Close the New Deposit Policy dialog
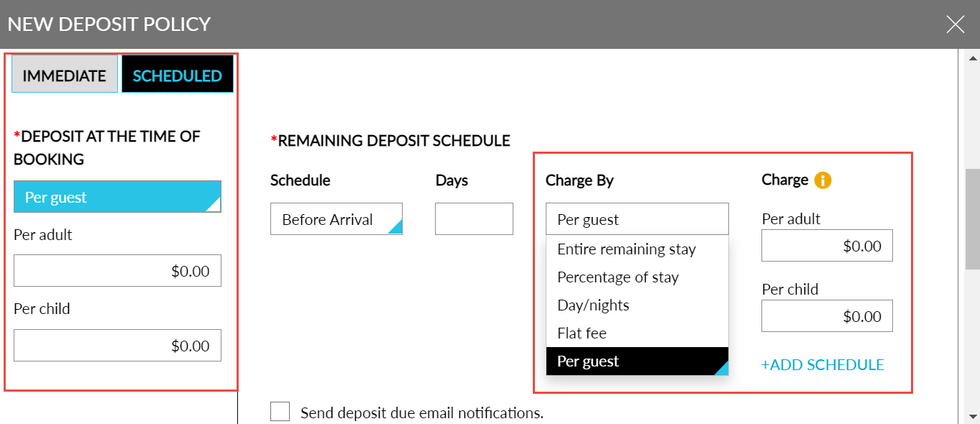The width and height of the screenshot is (980, 424). coord(955,24)
